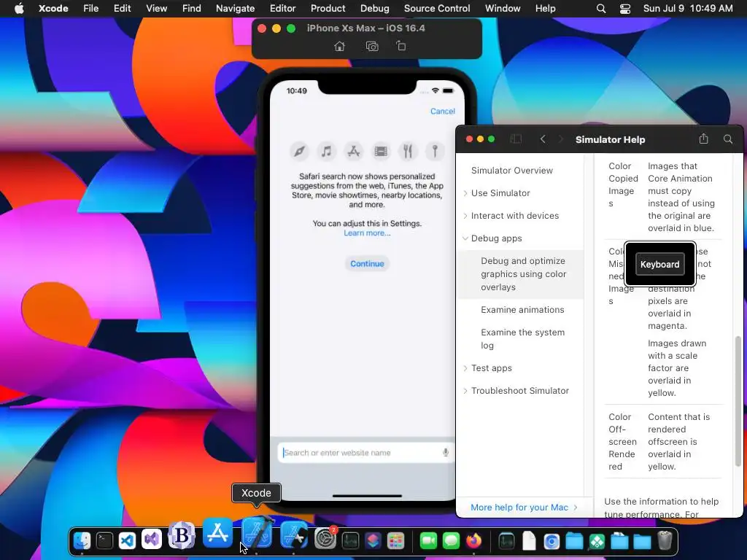Image resolution: width=747 pixels, height=560 pixels.
Task: Select Examine animations help topic
Action: [522, 309]
